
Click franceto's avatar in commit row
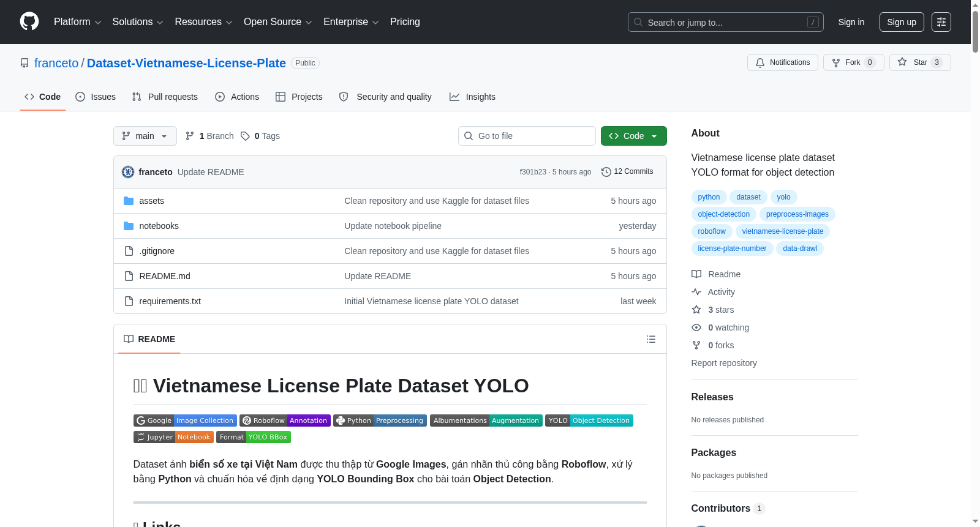(x=128, y=172)
